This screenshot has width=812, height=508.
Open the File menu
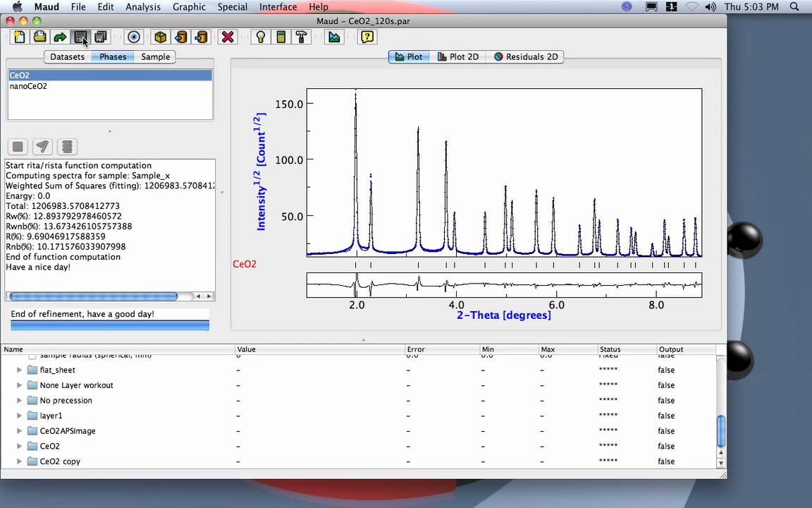tap(78, 7)
